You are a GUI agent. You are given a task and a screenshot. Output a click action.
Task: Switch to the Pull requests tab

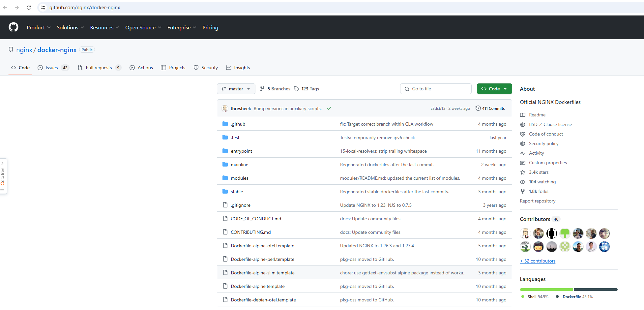coord(100,68)
